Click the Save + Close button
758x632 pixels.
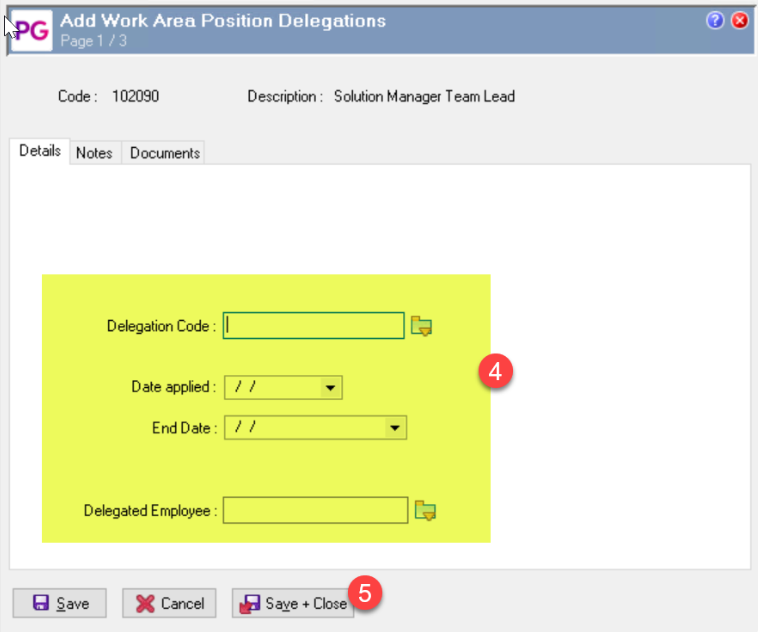pyautogui.click(x=293, y=603)
